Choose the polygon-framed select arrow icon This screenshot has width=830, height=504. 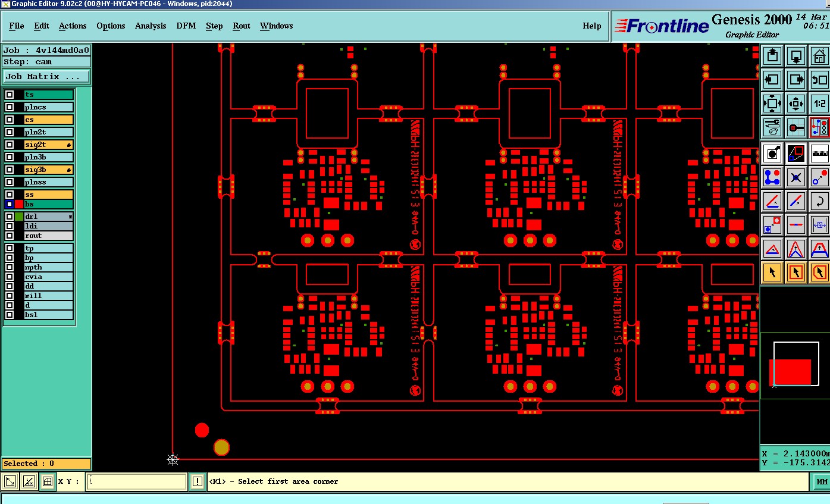(x=819, y=273)
